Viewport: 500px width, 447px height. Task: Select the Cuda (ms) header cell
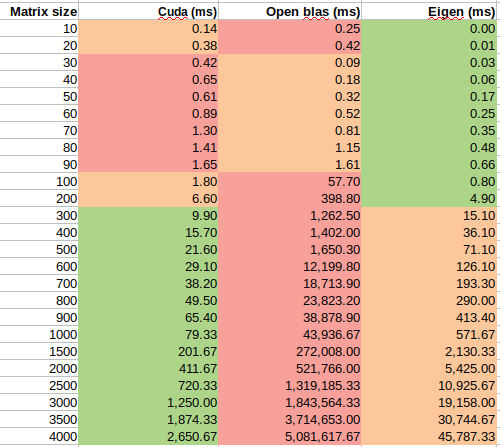click(148, 12)
